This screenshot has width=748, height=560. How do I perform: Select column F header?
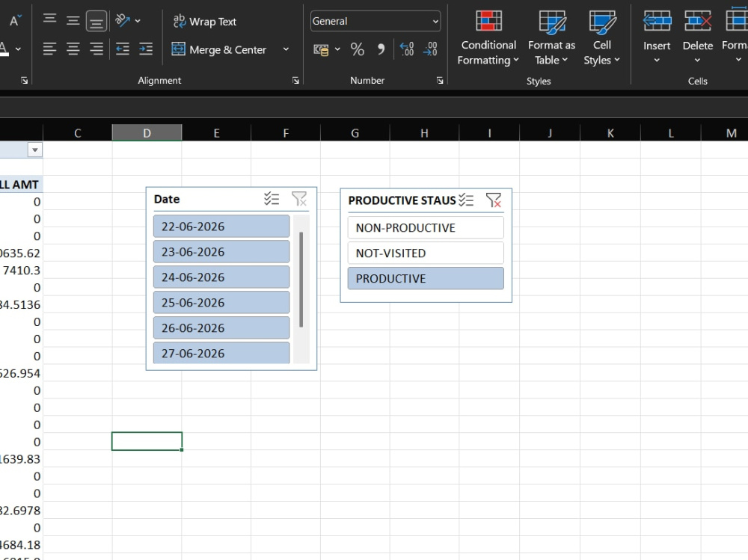click(286, 133)
